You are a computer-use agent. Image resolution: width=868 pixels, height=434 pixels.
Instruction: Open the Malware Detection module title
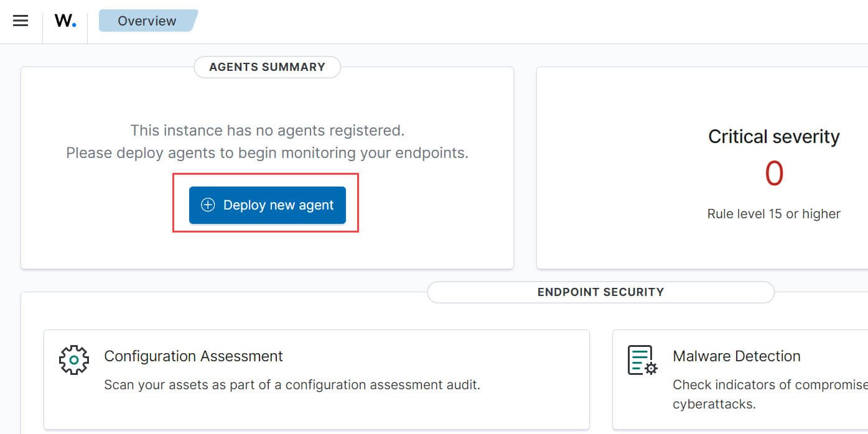coord(737,356)
